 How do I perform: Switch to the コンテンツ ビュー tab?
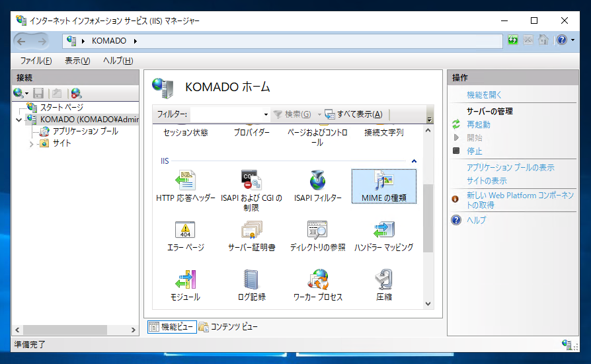(x=229, y=327)
